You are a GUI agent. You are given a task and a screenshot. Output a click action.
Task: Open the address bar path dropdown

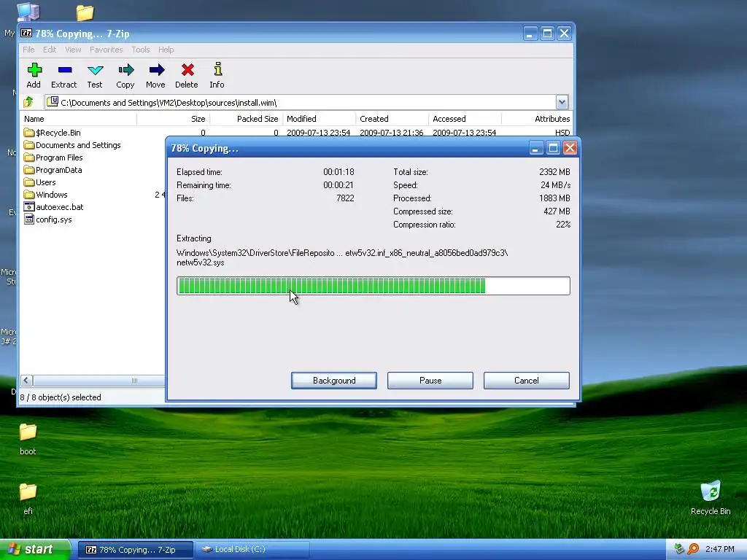(562, 102)
